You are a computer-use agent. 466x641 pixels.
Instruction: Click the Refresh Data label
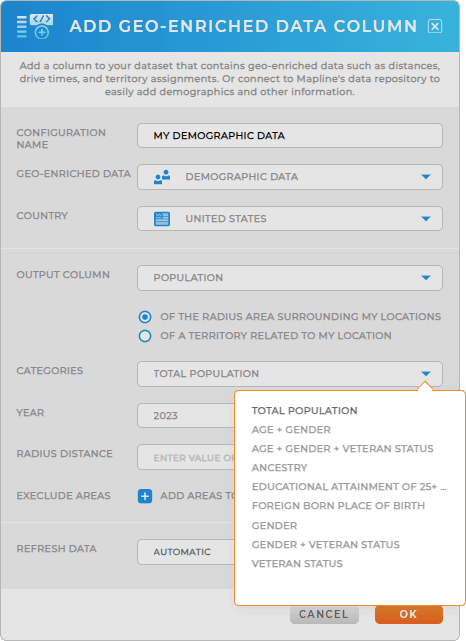(56, 549)
